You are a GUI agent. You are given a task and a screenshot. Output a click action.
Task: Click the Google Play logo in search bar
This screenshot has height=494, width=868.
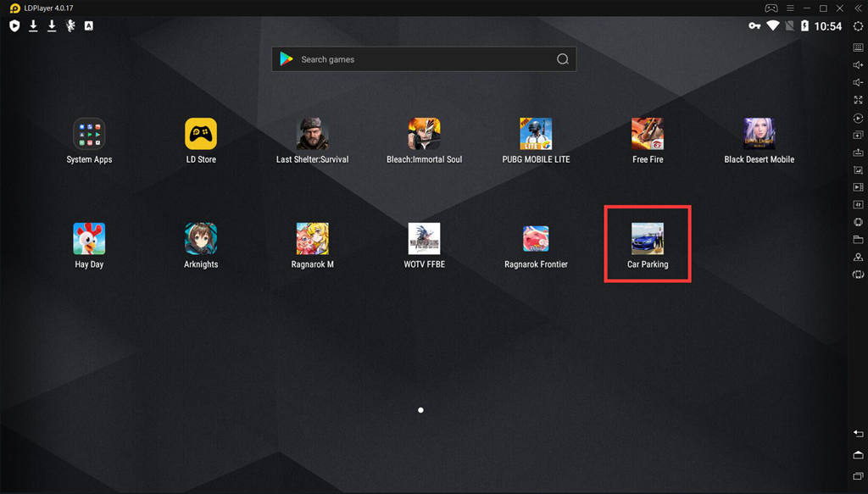287,59
